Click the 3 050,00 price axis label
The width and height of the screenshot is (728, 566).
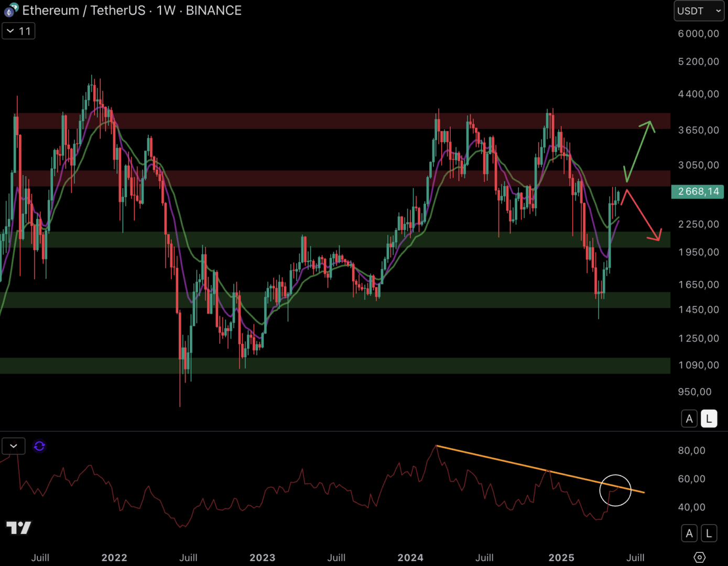point(699,165)
